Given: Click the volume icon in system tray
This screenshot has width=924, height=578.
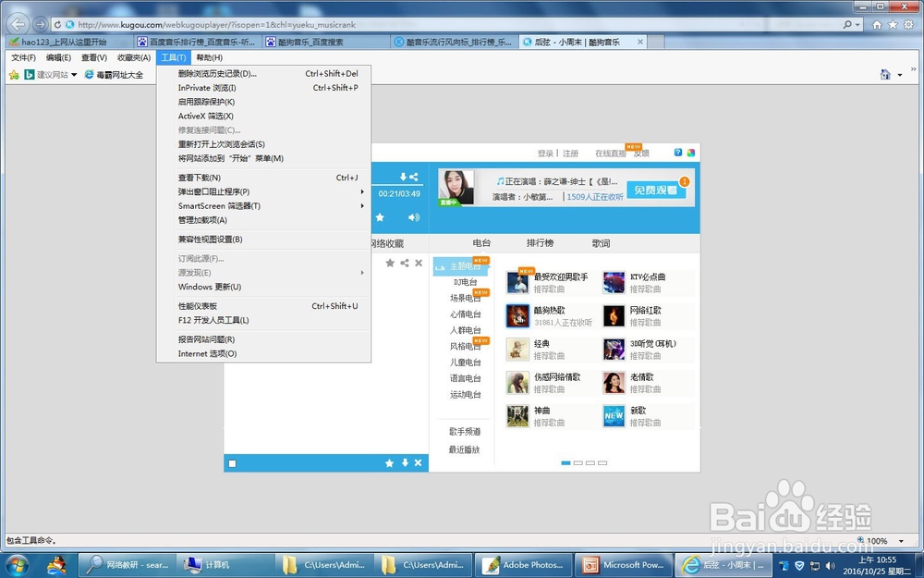Looking at the screenshot, I should (x=831, y=566).
